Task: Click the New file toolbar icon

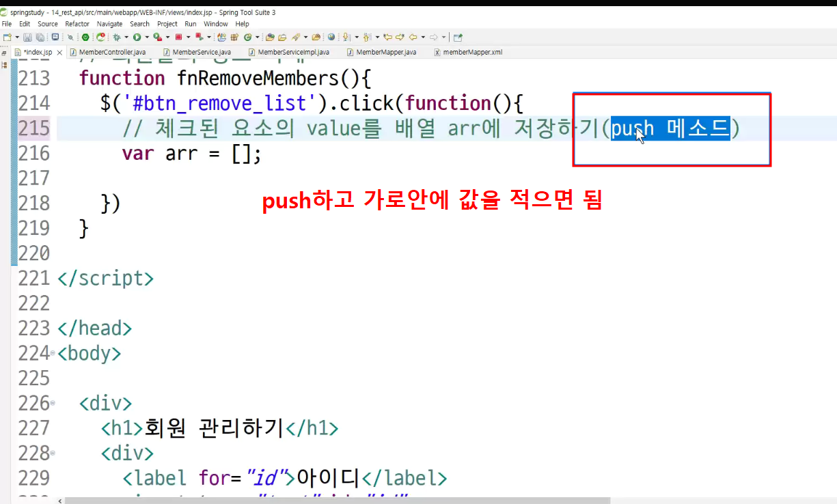Action: (x=7, y=37)
